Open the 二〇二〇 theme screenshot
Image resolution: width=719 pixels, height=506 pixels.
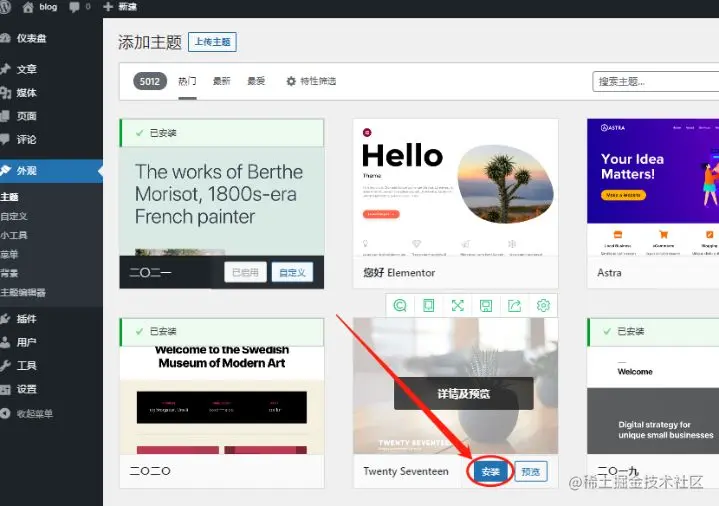221,400
